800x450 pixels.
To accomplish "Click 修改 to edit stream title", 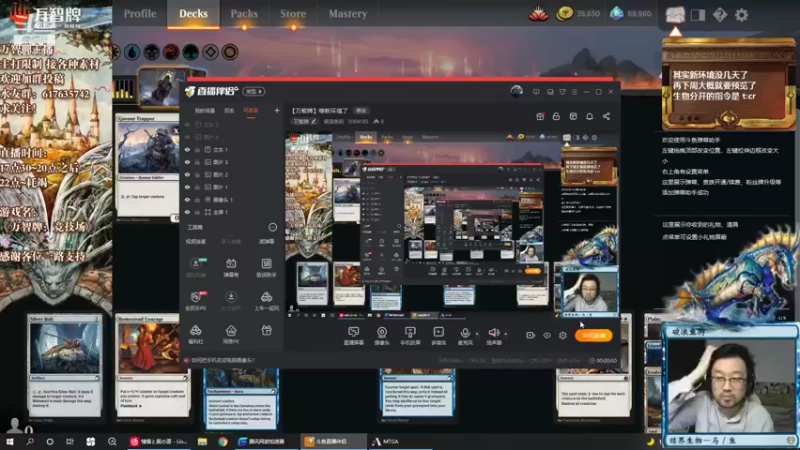I will pyautogui.click(x=361, y=111).
